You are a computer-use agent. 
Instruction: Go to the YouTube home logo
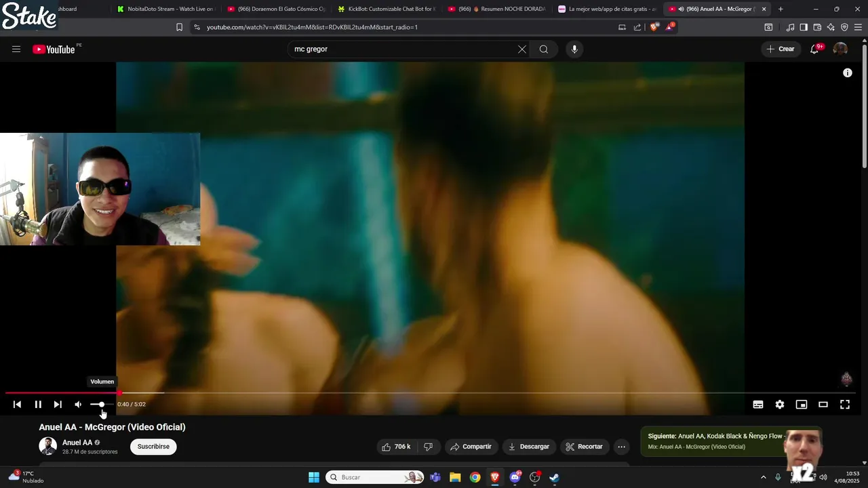point(54,49)
